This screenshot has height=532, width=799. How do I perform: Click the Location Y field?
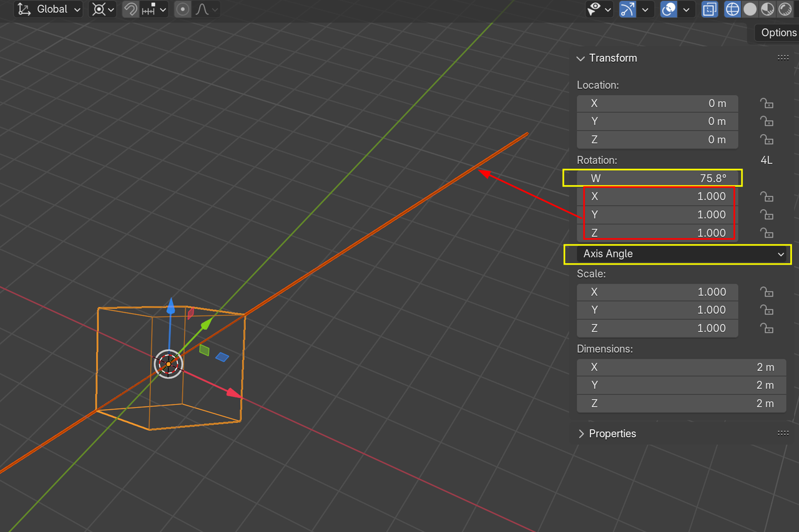pyautogui.click(x=657, y=121)
